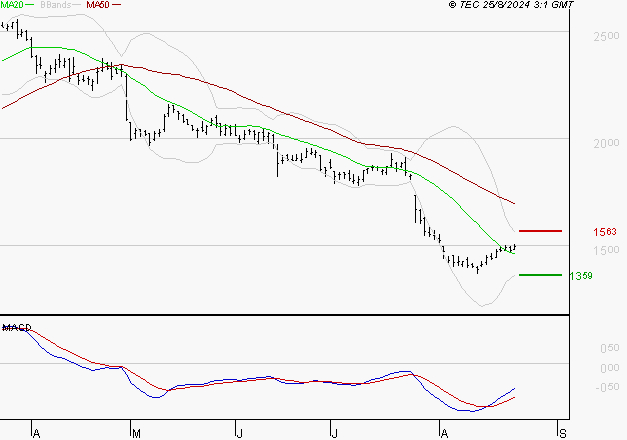Click the 2000 price axis label
The image size is (627, 440).
pyautogui.click(x=606, y=143)
